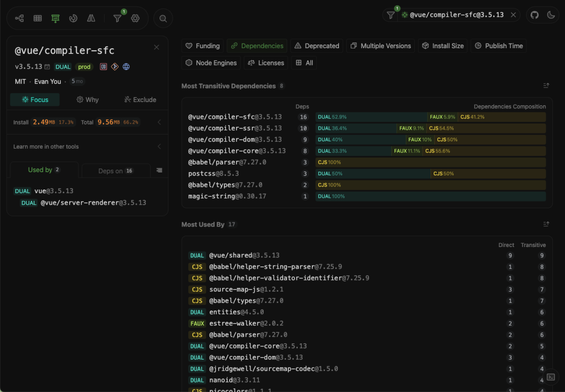
Task: Click calendar icon next to v3.5.13
Action: pyautogui.click(x=47, y=66)
